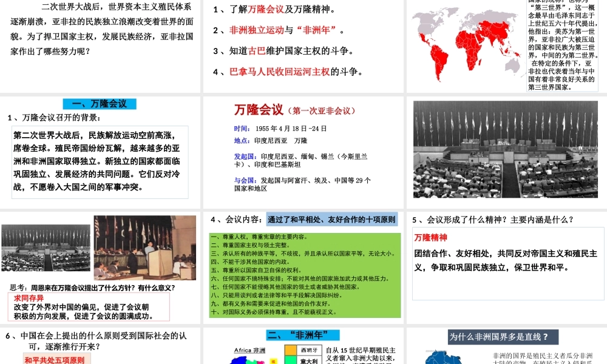Click principle 二、尊重国家主权与领土完整

251,245
